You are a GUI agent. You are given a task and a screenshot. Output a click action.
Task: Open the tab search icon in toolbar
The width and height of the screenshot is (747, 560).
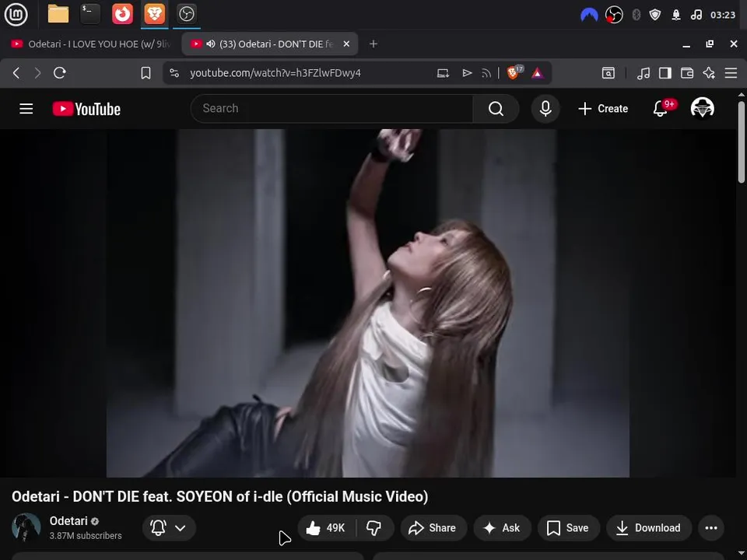pos(608,73)
